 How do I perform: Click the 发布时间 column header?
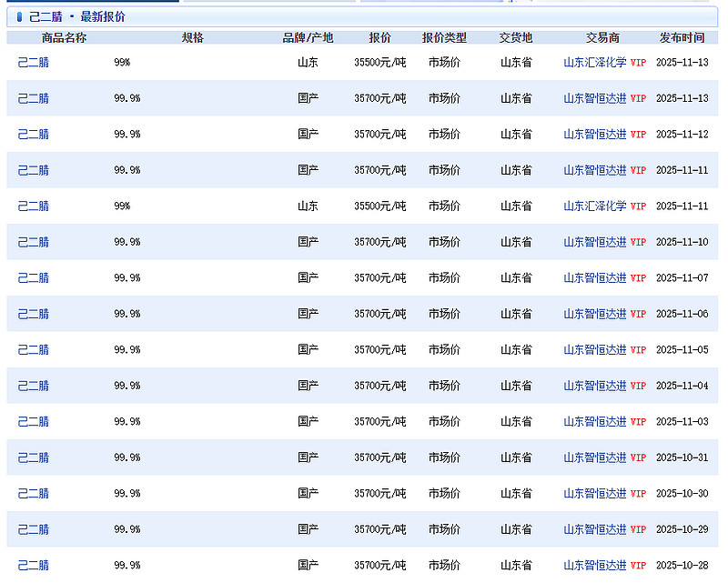[x=682, y=37]
